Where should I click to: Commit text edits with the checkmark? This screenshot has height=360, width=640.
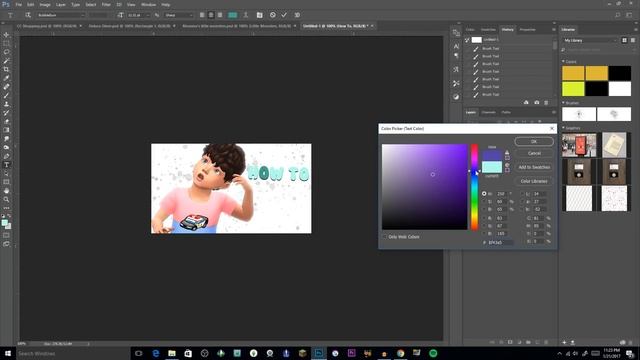[x=284, y=15]
